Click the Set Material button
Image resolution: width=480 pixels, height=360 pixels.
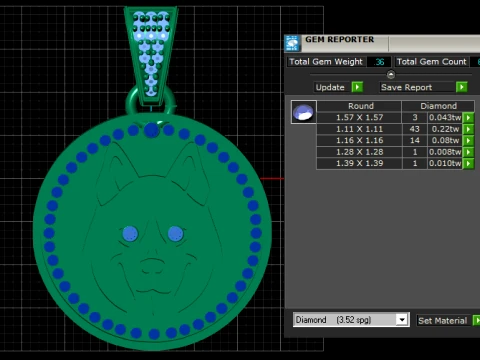click(443, 321)
